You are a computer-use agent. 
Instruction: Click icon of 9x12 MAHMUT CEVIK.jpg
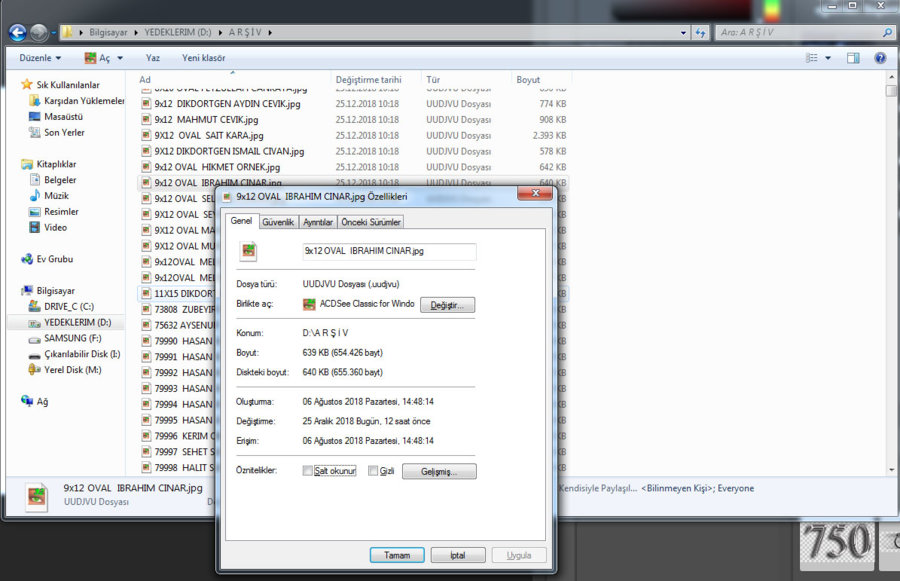point(146,119)
